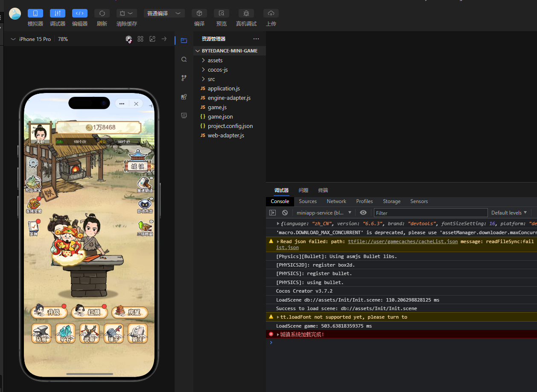The height and width of the screenshot is (392, 537).
Task: Toggle the 调试器 debugger panel button
Action: coord(58,13)
